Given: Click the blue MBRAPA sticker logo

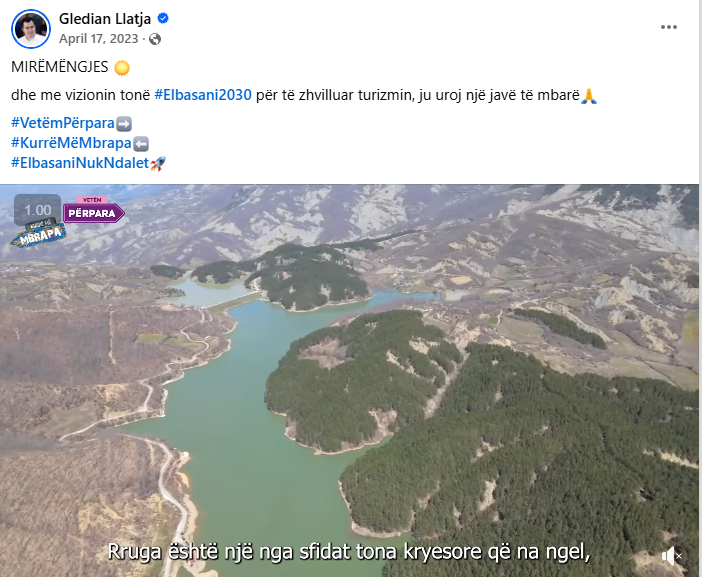Looking at the screenshot, I should pos(39,234).
